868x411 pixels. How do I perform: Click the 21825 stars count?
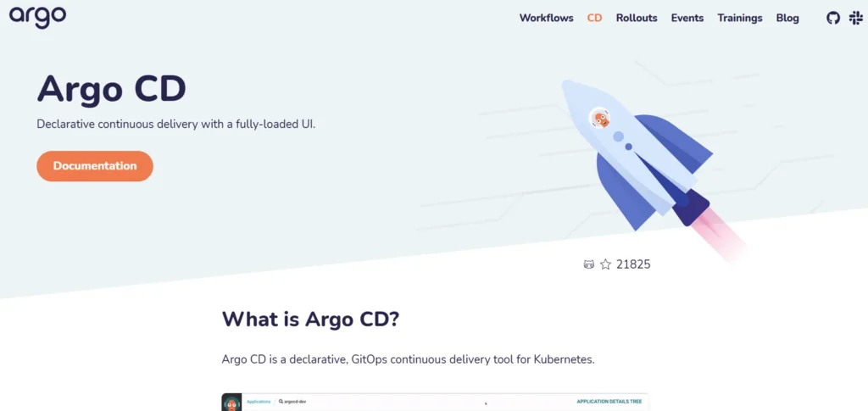(633, 264)
